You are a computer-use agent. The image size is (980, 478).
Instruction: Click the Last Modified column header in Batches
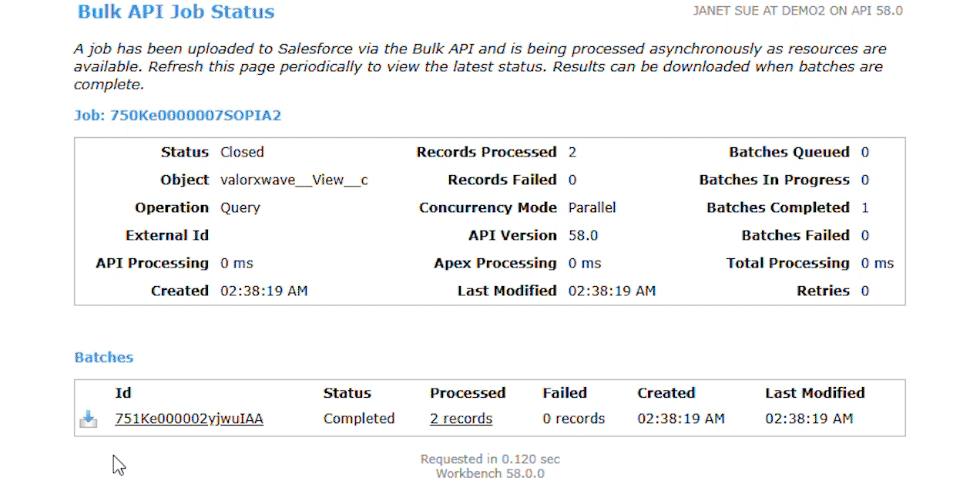tap(815, 392)
